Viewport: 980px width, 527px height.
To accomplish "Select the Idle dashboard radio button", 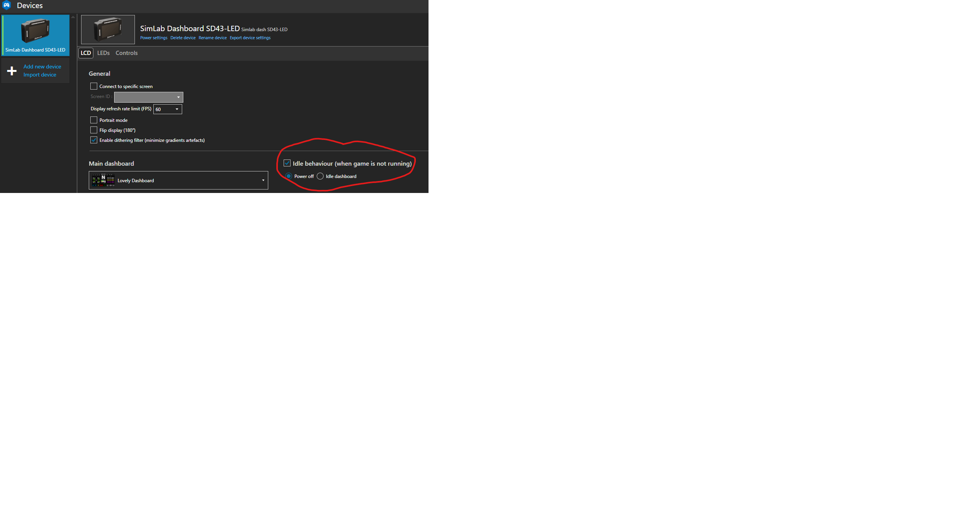I will [x=320, y=176].
